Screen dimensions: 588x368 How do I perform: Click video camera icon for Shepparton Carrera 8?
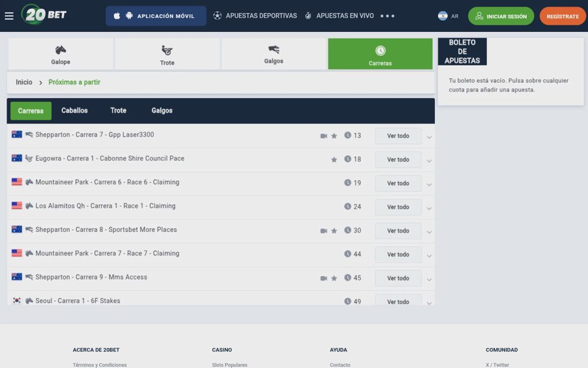(323, 231)
